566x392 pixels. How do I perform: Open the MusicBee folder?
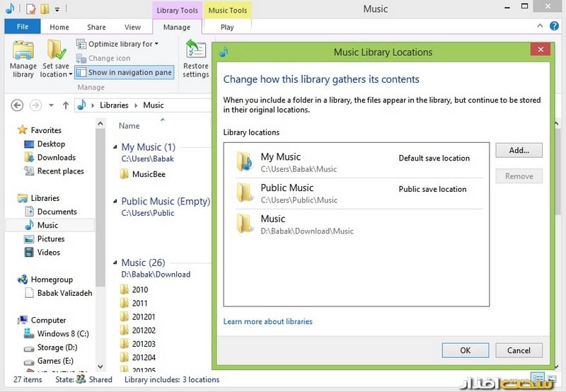[148, 174]
